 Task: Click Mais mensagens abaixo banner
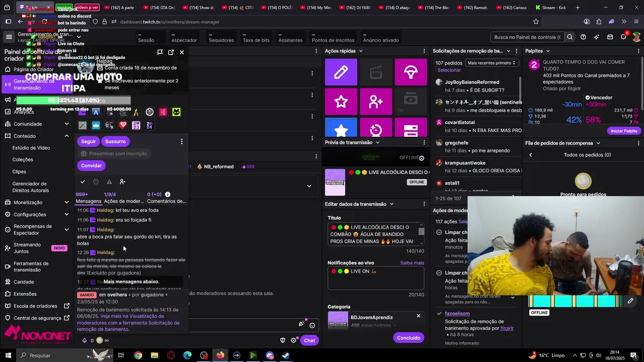[131, 282]
